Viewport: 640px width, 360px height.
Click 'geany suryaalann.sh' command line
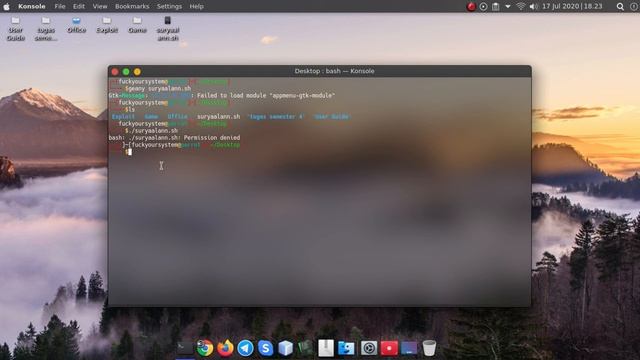(x=160, y=89)
